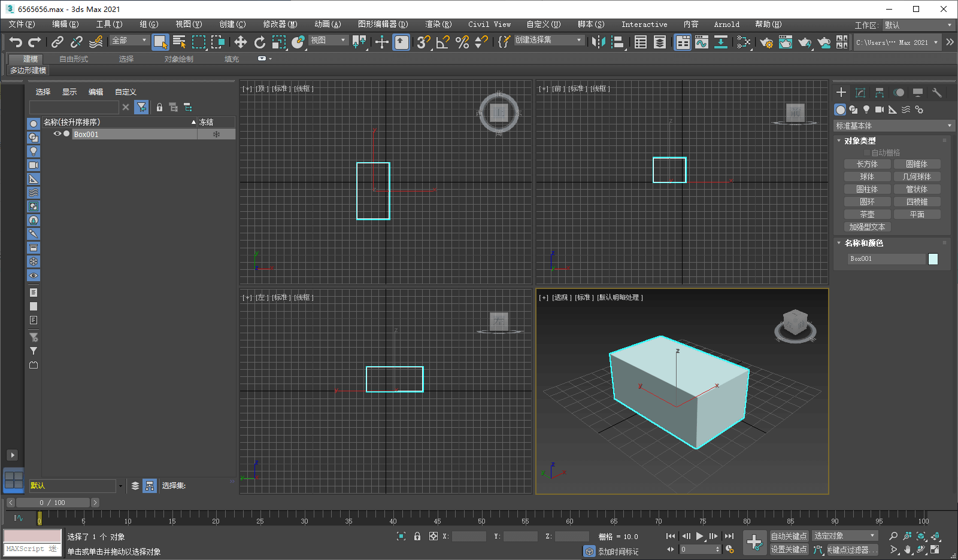
Task: Open the 全部 selection filter dropdown
Action: tap(129, 40)
